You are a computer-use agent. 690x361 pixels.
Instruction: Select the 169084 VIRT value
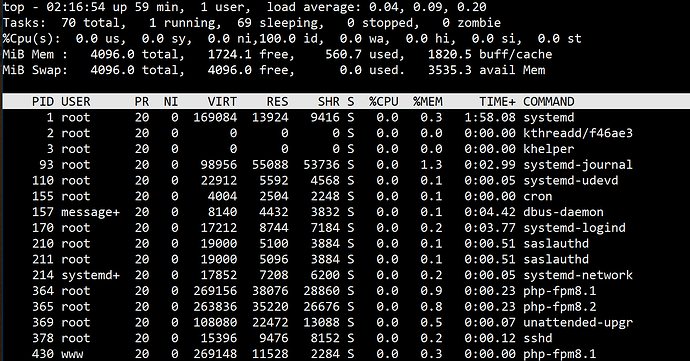(x=215, y=118)
